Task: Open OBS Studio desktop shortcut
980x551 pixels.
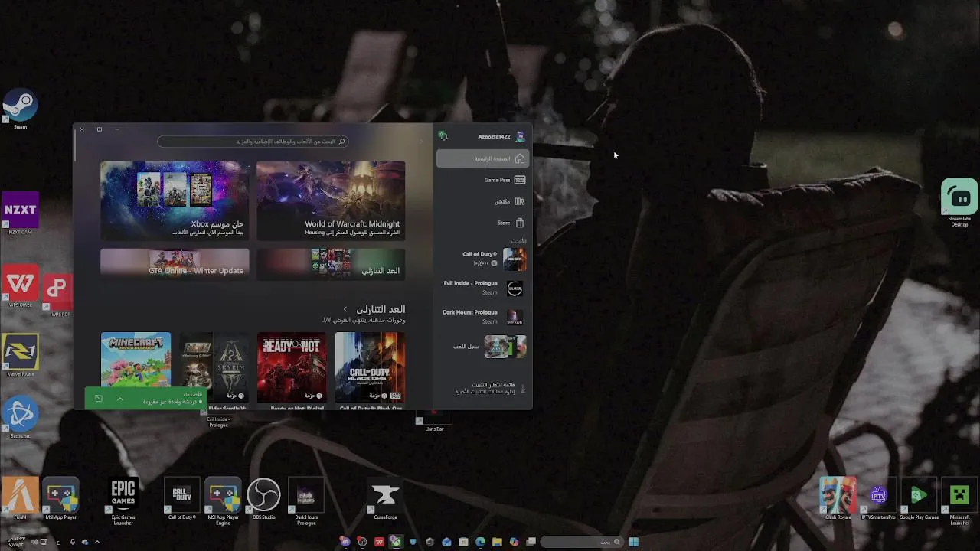Action: 263,499
